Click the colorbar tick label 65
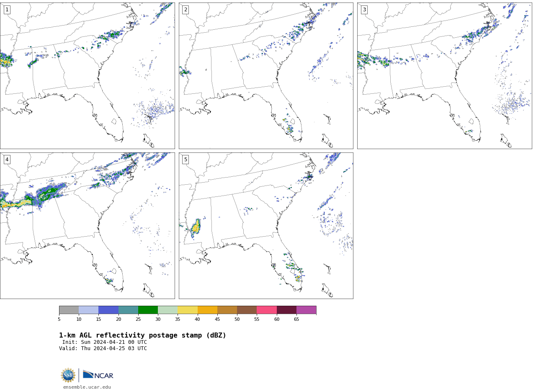The image size is (536, 392). pyautogui.click(x=296, y=320)
